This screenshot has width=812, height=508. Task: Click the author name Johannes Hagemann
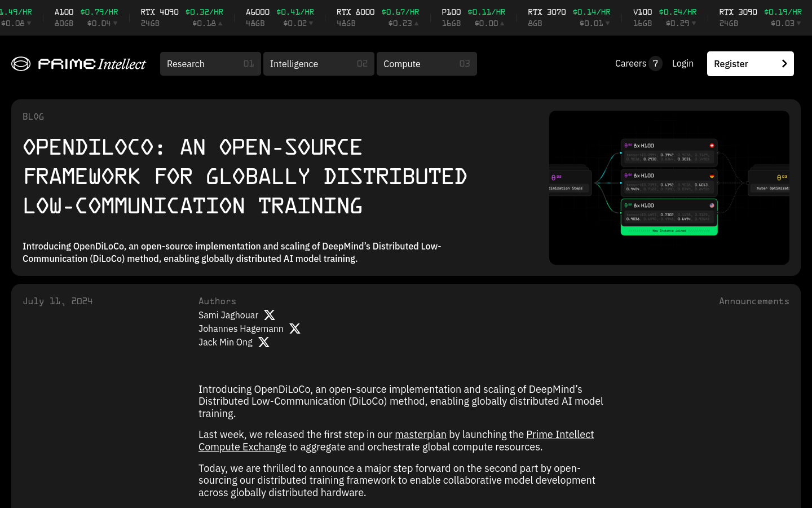coord(241,329)
